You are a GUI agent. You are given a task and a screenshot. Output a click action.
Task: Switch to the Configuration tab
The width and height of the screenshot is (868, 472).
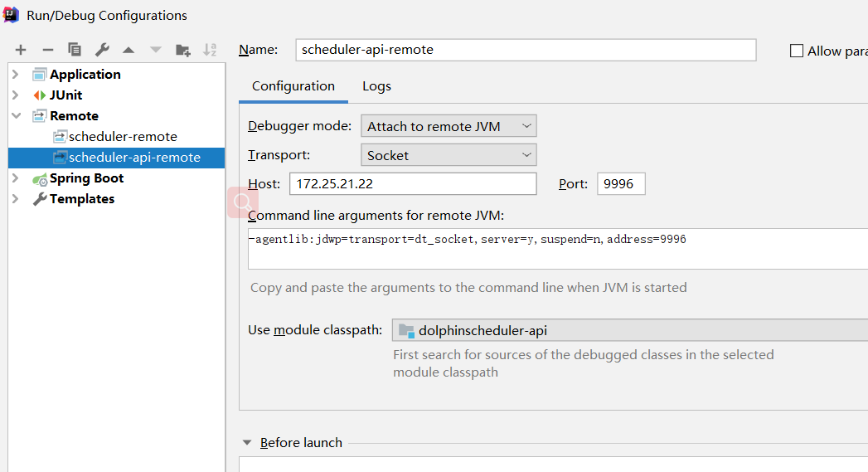(293, 86)
